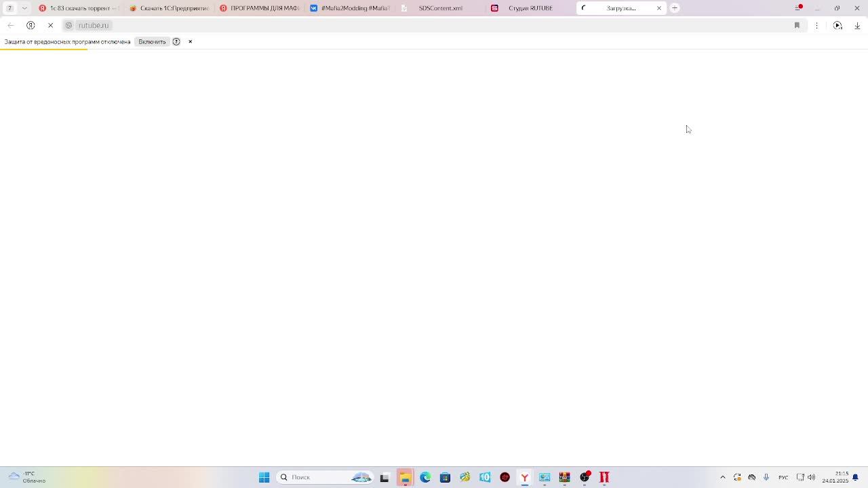Open the 'Студия RUTUBE' tab

[x=531, y=8]
